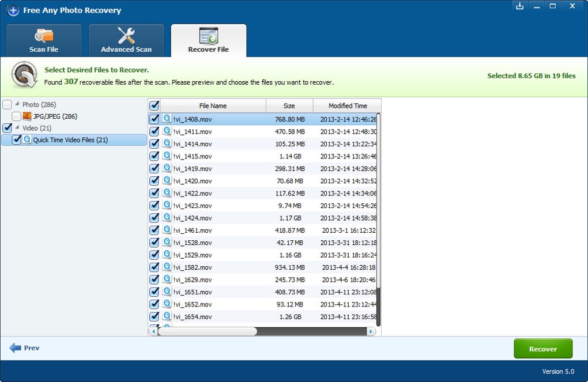588x382 pixels.
Task: Click QuickTime icon of !vi_1528.mov
Action: pyautogui.click(x=167, y=242)
